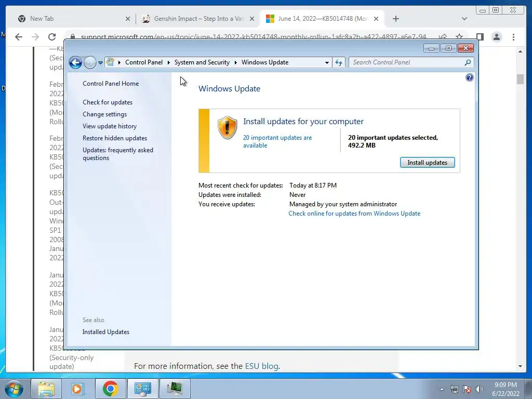Click the Control Panel breadcrumb

pyautogui.click(x=144, y=62)
